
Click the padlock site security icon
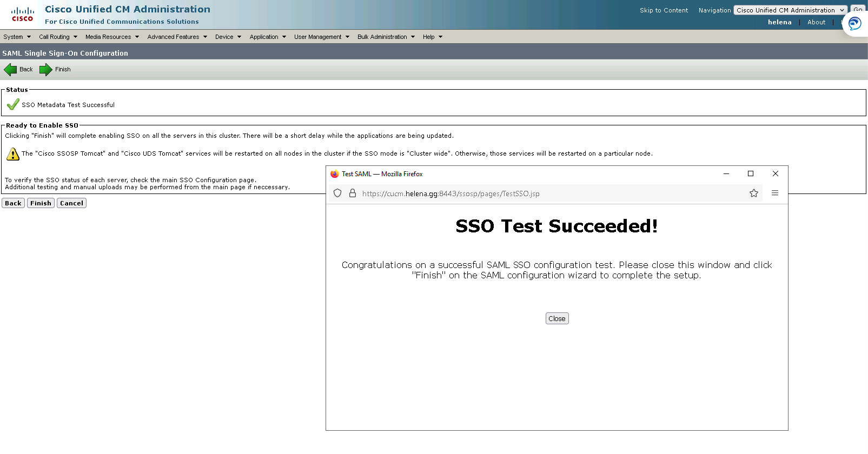(x=353, y=193)
